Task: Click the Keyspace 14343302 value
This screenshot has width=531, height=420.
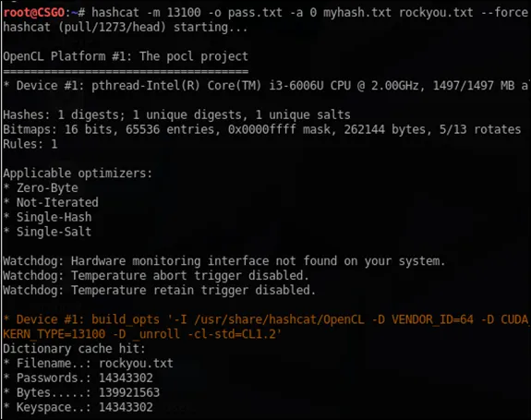Action: click(x=126, y=407)
